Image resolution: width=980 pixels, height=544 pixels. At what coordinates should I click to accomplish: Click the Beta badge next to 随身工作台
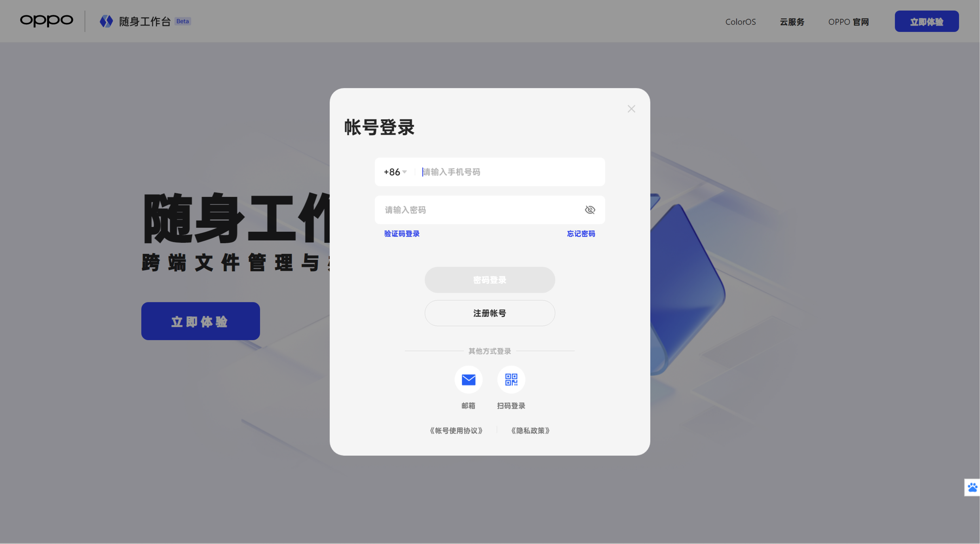(183, 21)
